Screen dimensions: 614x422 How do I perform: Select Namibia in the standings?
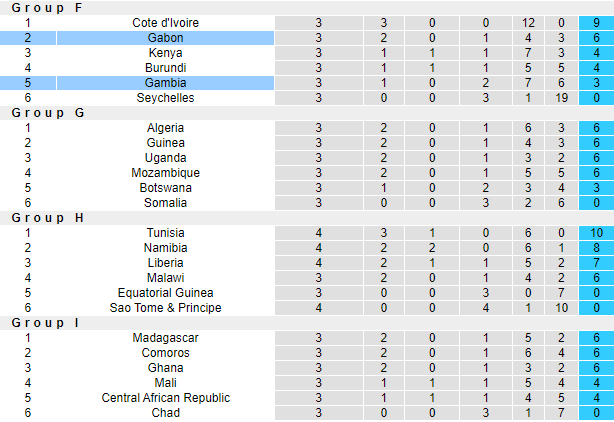(165, 248)
